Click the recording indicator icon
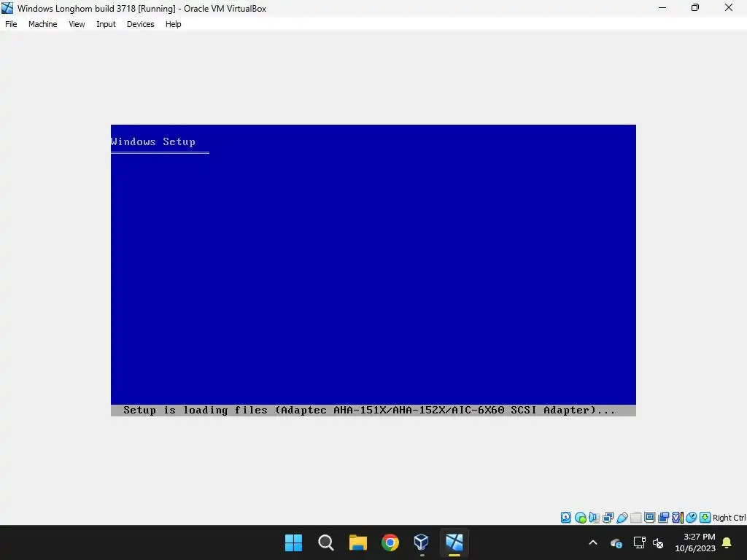The image size is (747, 560). pyautogui.click(x=663, y=518)
